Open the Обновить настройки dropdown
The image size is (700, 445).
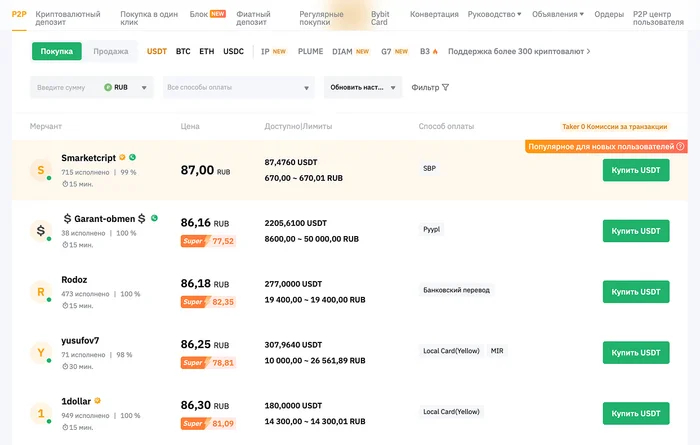click(362, 88)
